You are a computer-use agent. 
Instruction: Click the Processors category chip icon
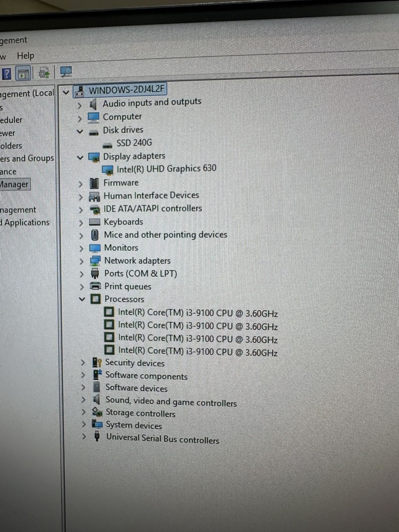point(96,299)
